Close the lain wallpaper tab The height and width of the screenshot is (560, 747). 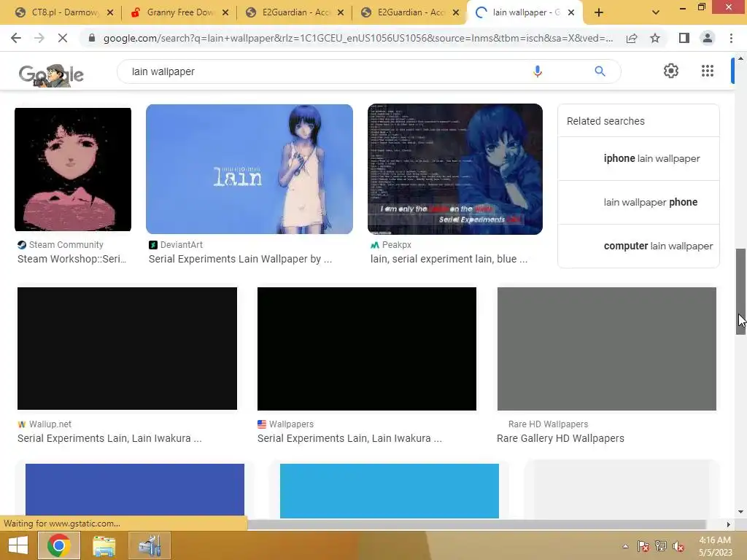(571, 12)
